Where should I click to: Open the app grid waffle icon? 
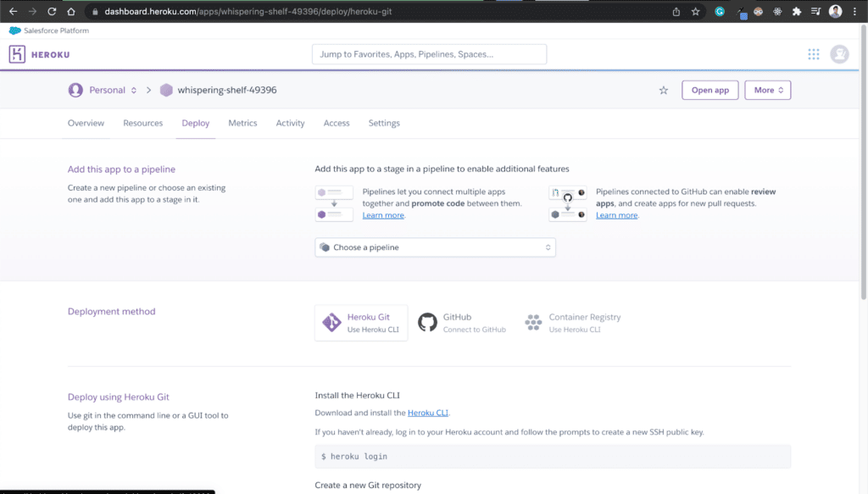point(813,53)
